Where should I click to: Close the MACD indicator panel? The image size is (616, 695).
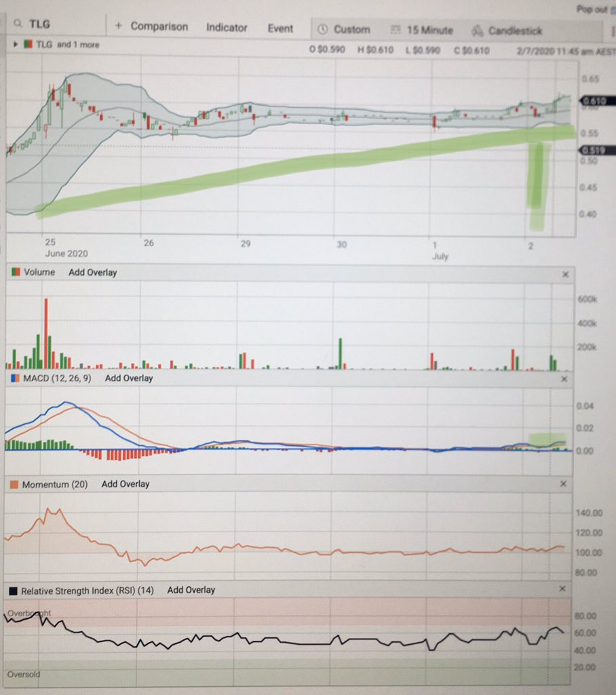tap(564, 379)
